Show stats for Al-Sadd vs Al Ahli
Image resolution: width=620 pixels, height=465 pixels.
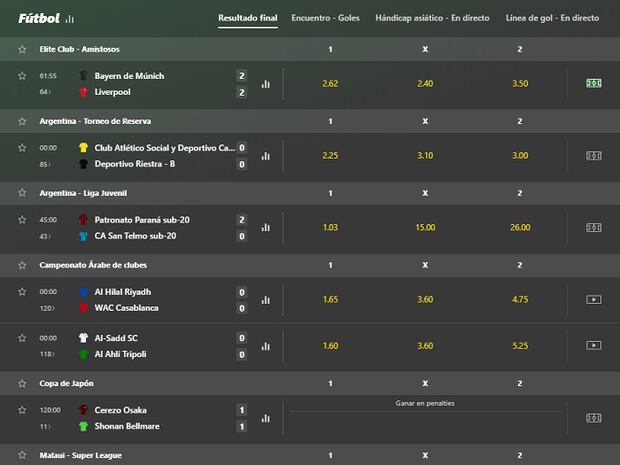pyautogui.click(x=266, y=346)
